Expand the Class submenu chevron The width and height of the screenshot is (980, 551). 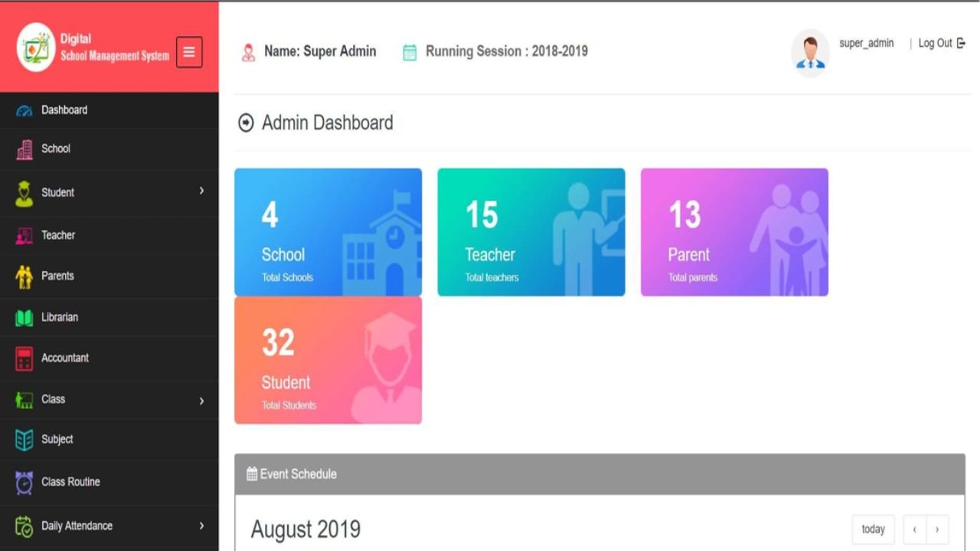click(201, 400)
